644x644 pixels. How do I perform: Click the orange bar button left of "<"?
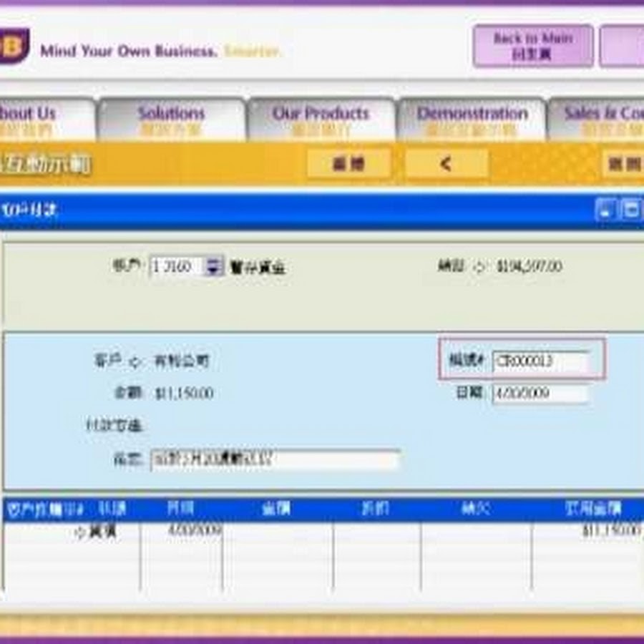[x=348, y=164]
